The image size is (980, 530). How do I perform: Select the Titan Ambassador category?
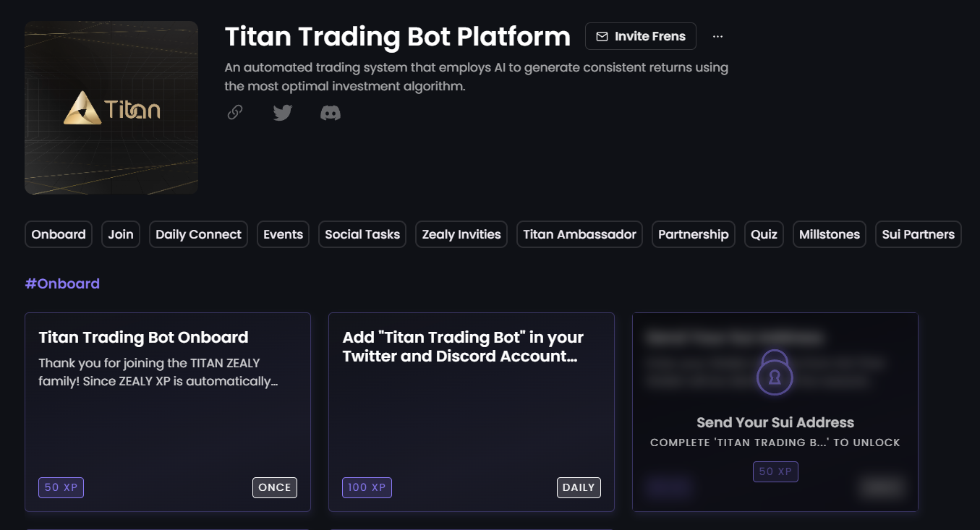tap(579, 234)
